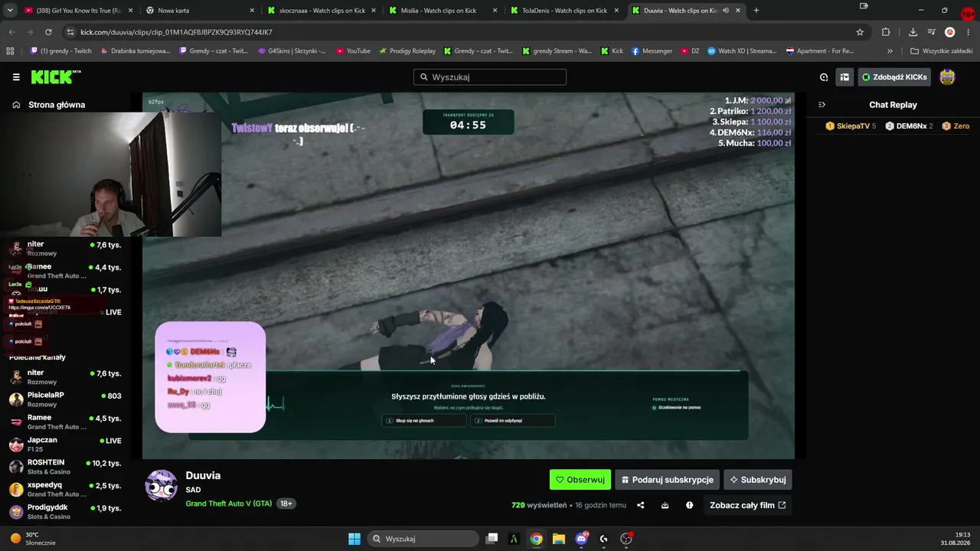Open the Messenger bookmark
This screenshot has width=980, height=551.
coord(652,51)
